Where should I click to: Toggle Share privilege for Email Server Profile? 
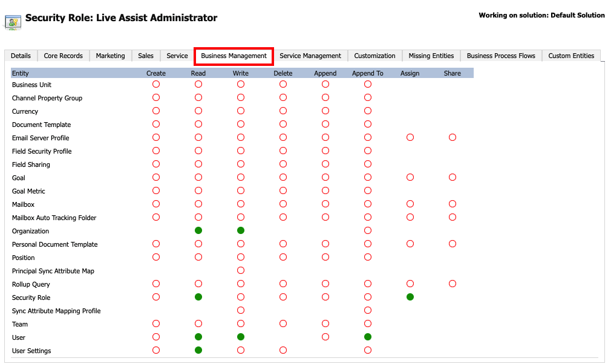coord(453,138)
